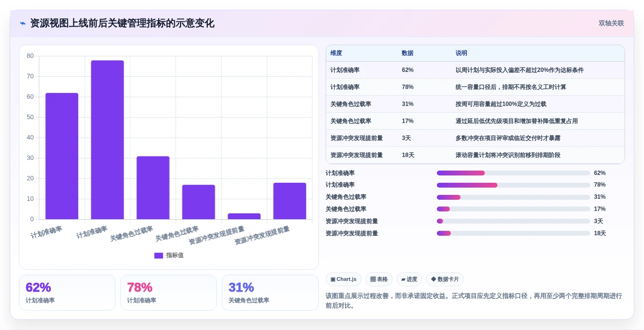Click the 3天 progress bar
The image size is (644, 330).
(x=513, y=221)
